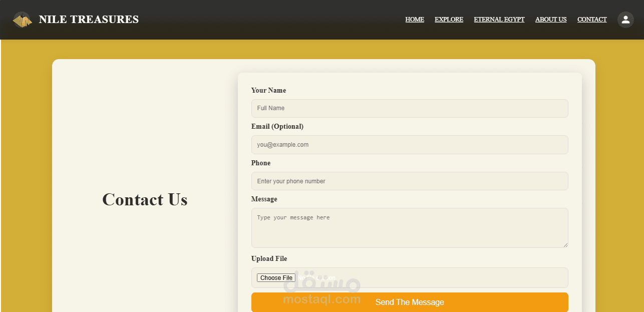Click the Choose File button
The image size is (644, 312).
coord(276,278)
